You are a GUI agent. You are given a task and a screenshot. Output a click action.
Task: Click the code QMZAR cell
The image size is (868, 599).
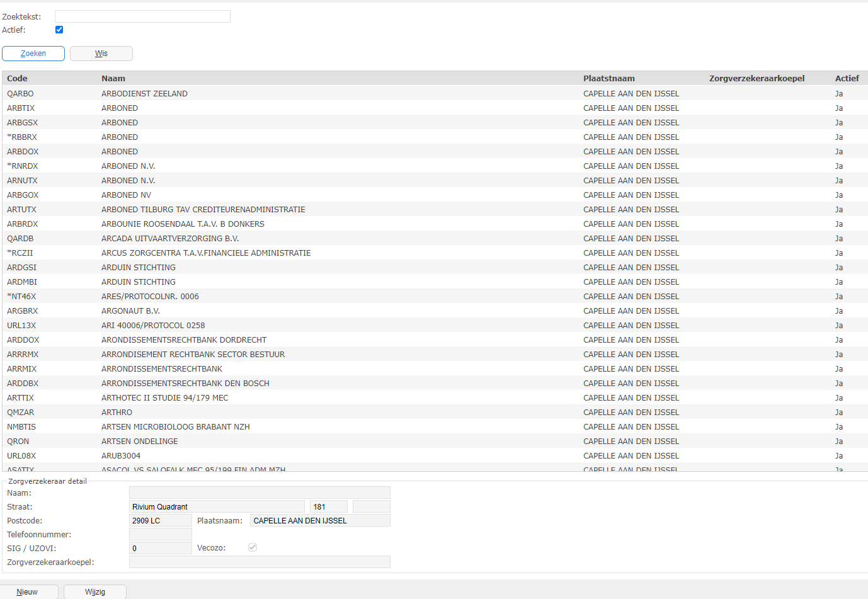pos(21,412)
